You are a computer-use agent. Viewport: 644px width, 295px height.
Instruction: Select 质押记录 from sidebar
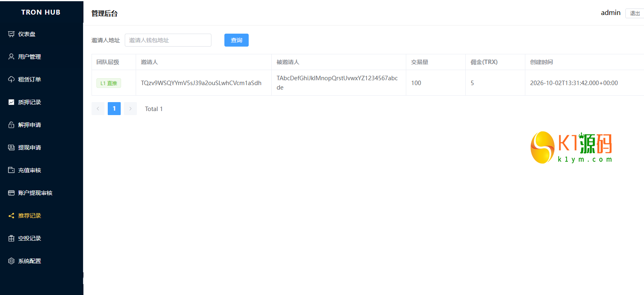[41, 102]
